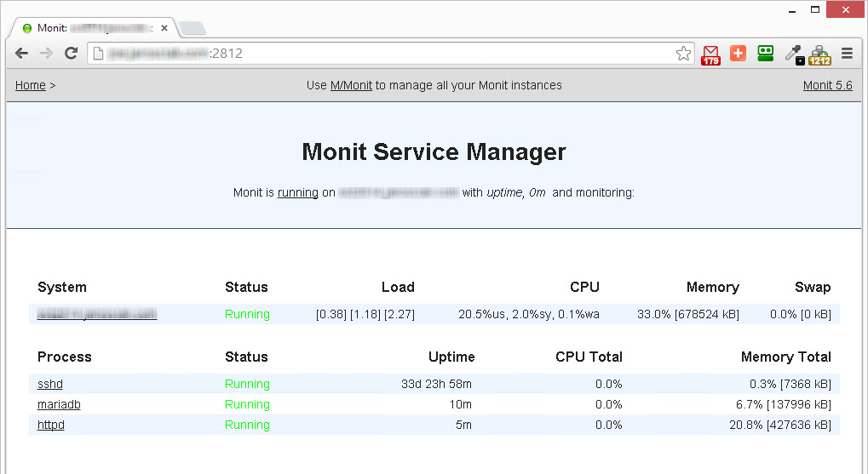The image size is (868, 474).
Task: Click CPU value 20.5%us, 2.0%sy, 0.1%wa
Action: pyautogui.click(x=529, y=314)
